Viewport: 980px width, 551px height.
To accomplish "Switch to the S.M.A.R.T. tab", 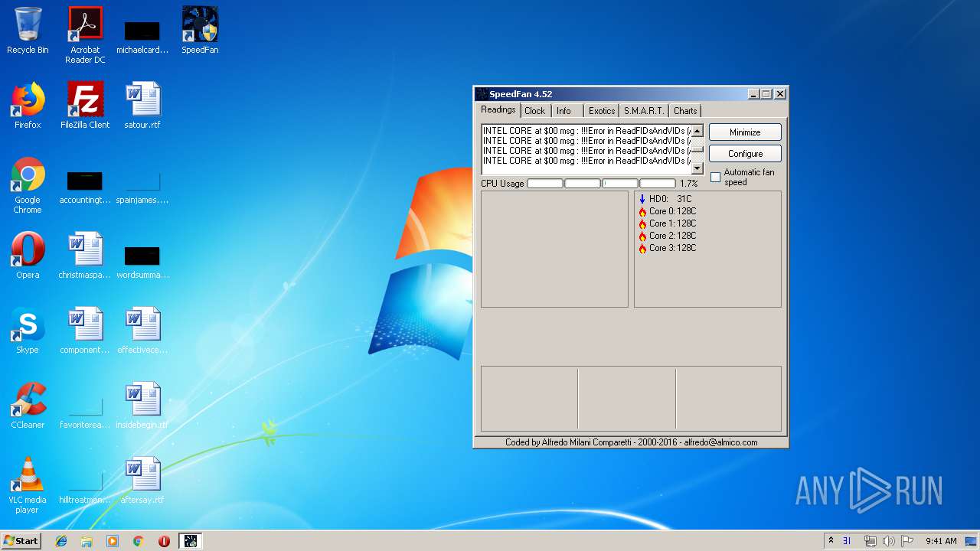I will (x=644, y=111).
